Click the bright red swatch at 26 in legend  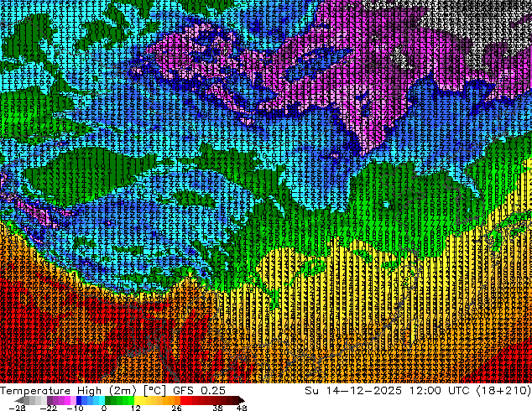coord(183,400)
